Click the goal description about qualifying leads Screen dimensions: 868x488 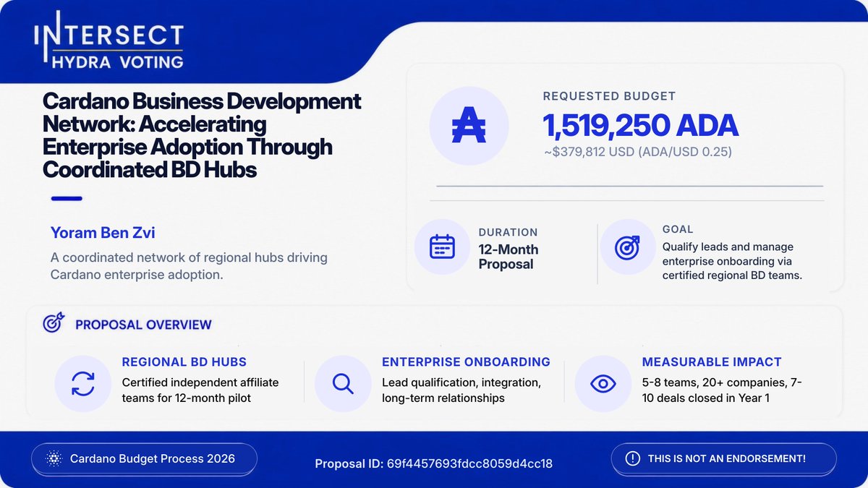click(x=732, y=261)
